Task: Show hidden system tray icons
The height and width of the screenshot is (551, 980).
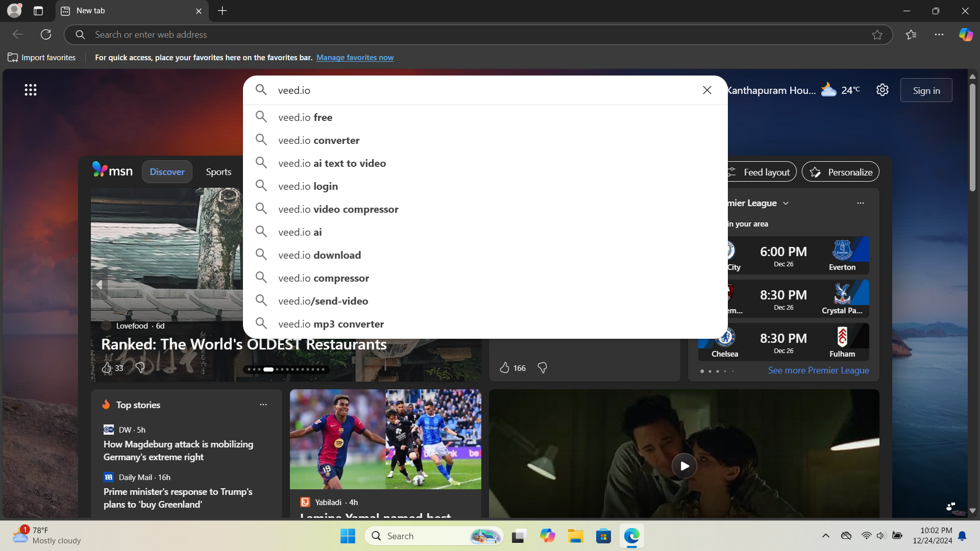Action: click(x=825, y=536)
